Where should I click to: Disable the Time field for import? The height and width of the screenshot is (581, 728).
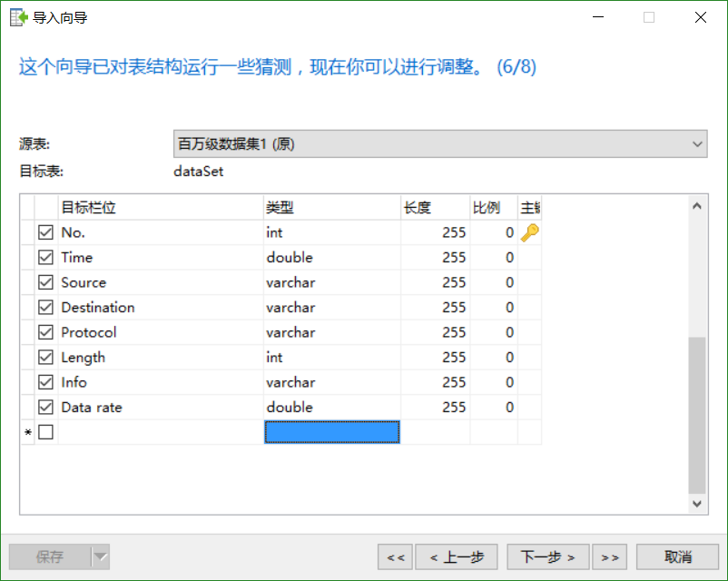pyautogui.click(x=45, y=257)
